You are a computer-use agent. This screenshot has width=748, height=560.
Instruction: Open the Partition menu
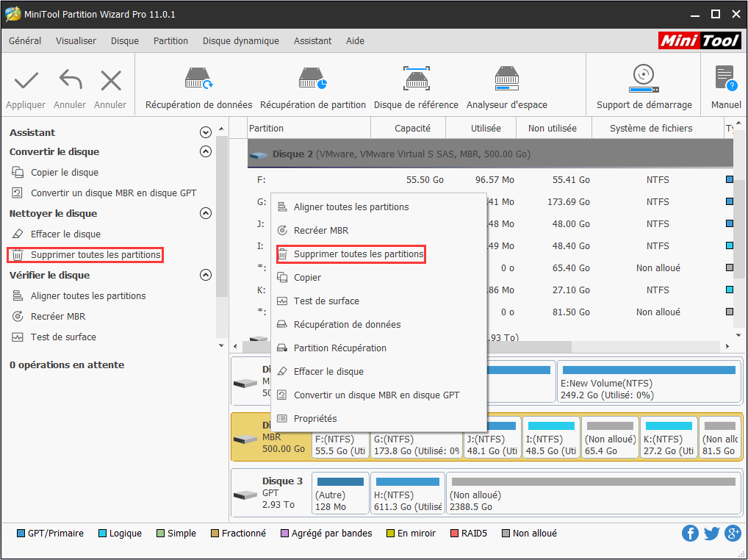tap(170, 41)
